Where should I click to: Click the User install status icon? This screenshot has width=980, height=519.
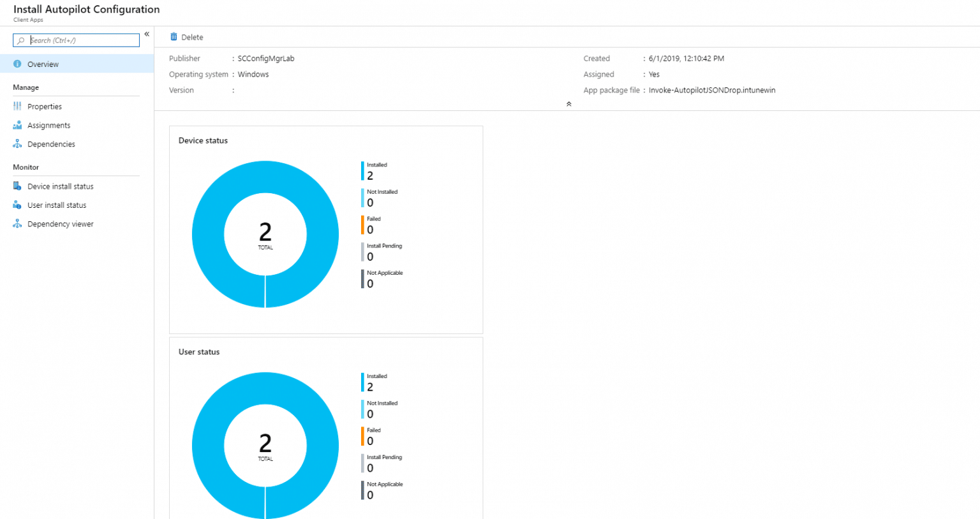tap(17, 205)
